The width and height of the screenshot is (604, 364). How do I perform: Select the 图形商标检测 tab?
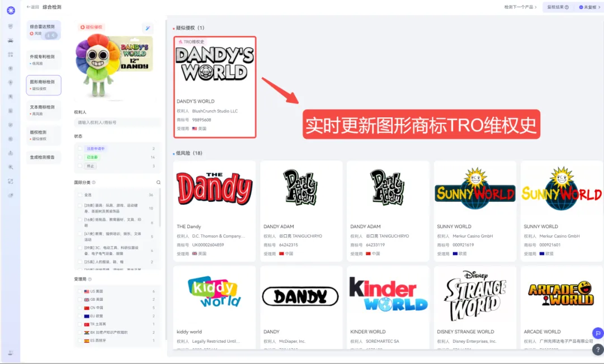pos(44,85)
